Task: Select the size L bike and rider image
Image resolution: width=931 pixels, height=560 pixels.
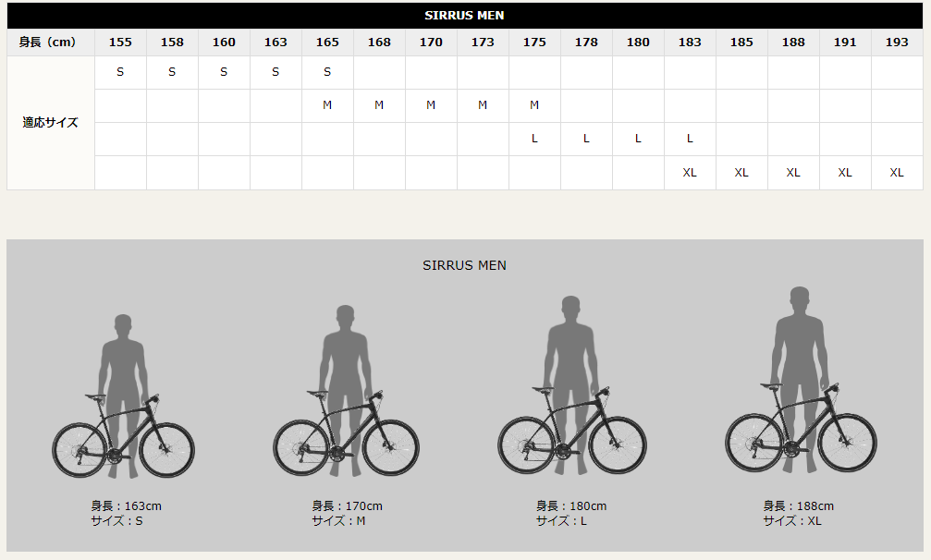Action: click(571, 388)
